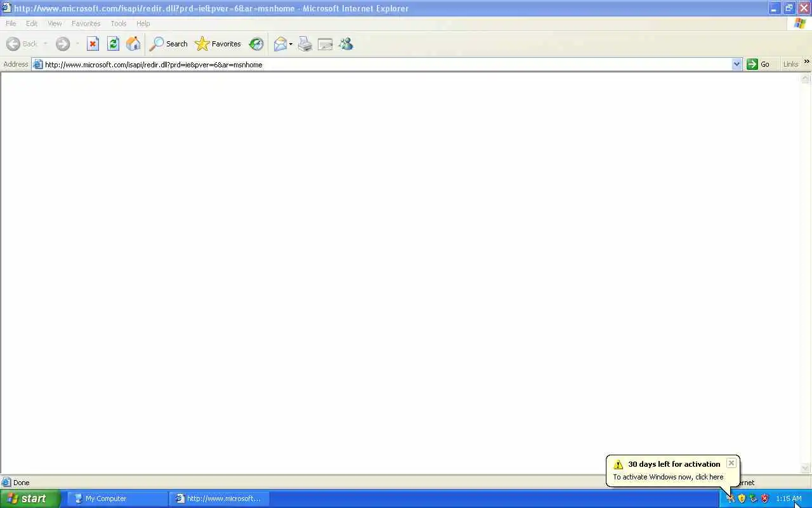Click the Done status bar text
The image size is (812, 508).
pyautogui.click(x=22, y=483)
